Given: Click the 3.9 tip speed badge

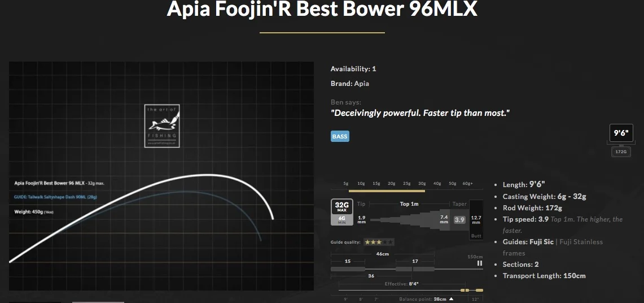Looking at the screenshot, I should 459,220.
